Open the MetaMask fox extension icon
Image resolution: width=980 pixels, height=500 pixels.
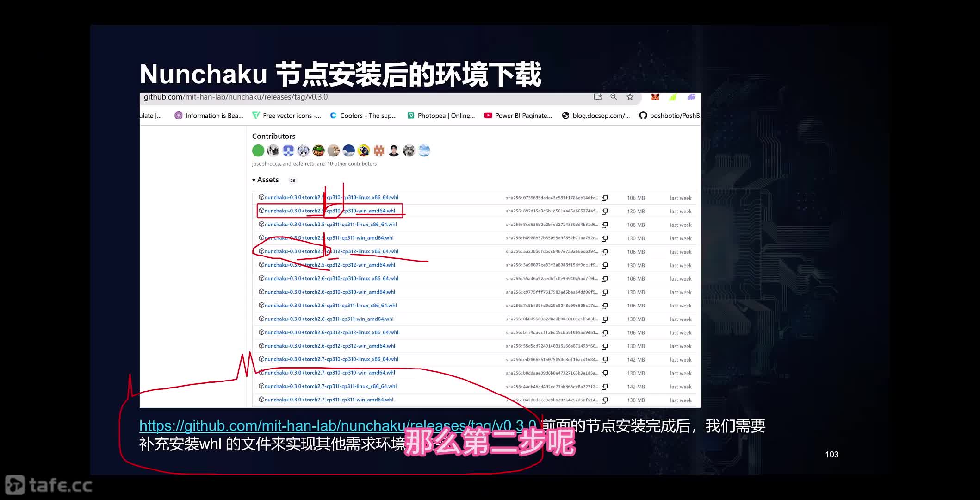655,97
